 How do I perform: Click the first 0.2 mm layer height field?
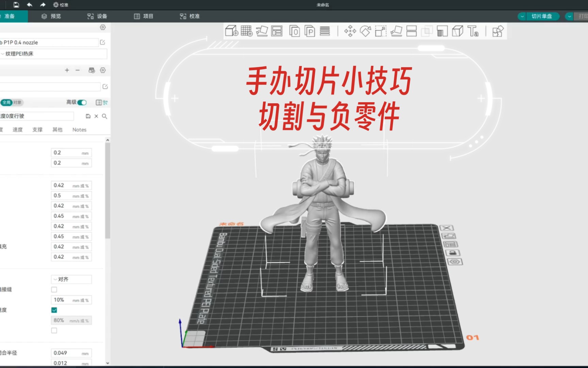pos(71,153)
